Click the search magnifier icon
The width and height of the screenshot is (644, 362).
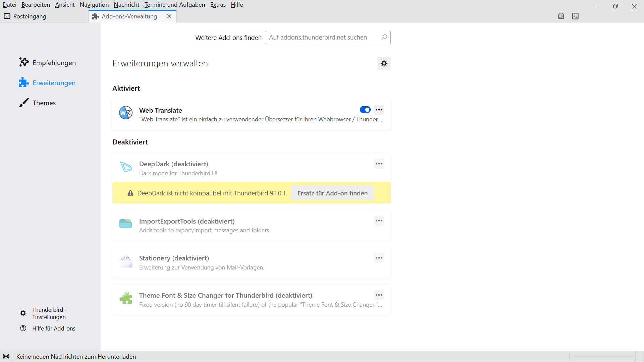point(384,37)
